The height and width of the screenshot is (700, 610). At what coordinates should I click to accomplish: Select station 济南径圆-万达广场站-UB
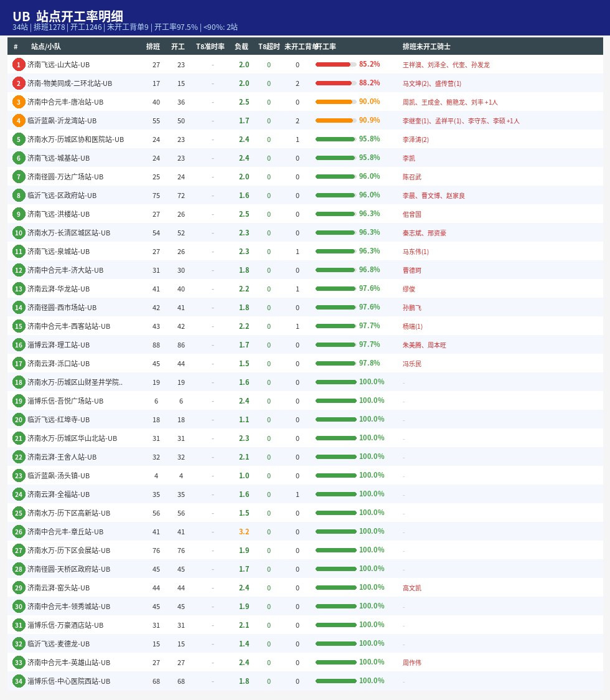[65, 177]
